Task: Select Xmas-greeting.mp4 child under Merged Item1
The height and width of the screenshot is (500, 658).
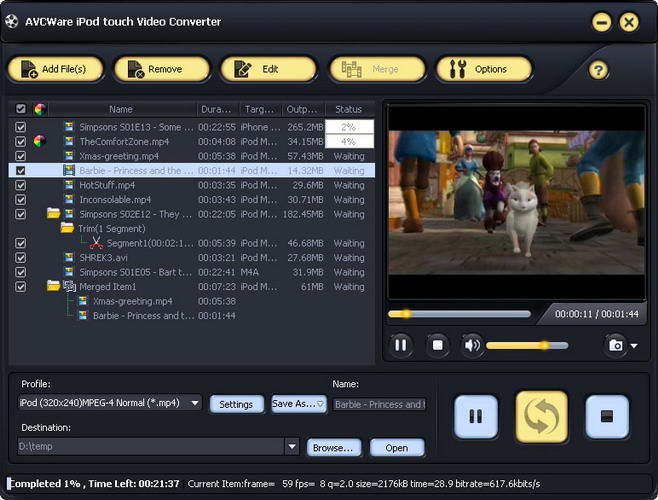Action: point(133,301)
